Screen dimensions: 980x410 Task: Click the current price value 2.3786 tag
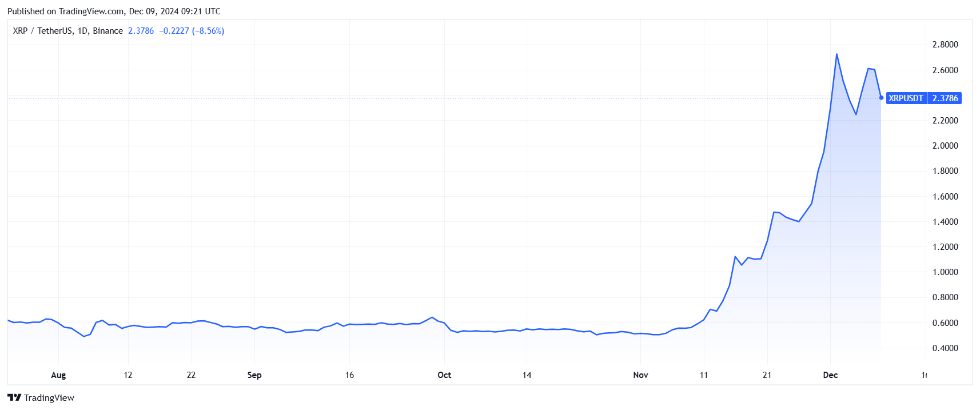click(945, 98)
